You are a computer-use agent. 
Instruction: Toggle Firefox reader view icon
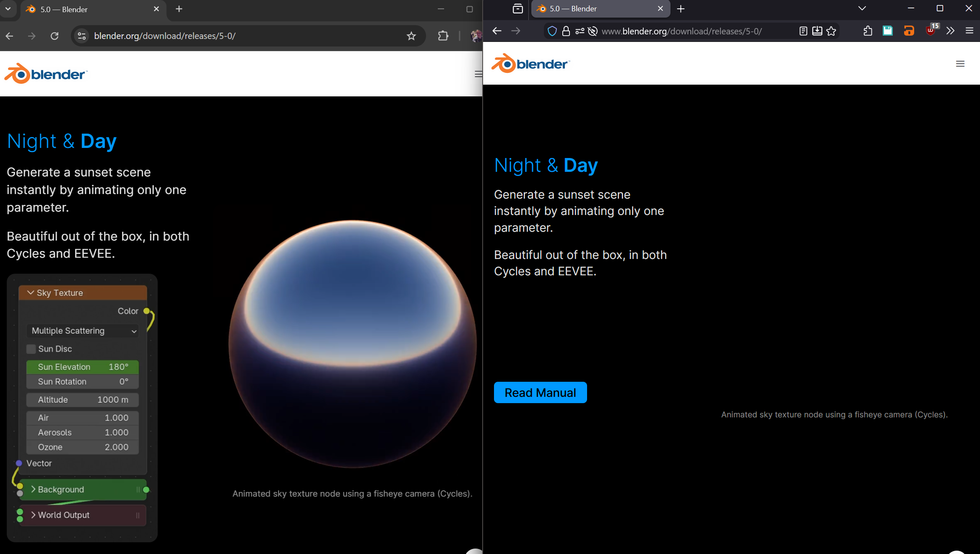[803, 31]
